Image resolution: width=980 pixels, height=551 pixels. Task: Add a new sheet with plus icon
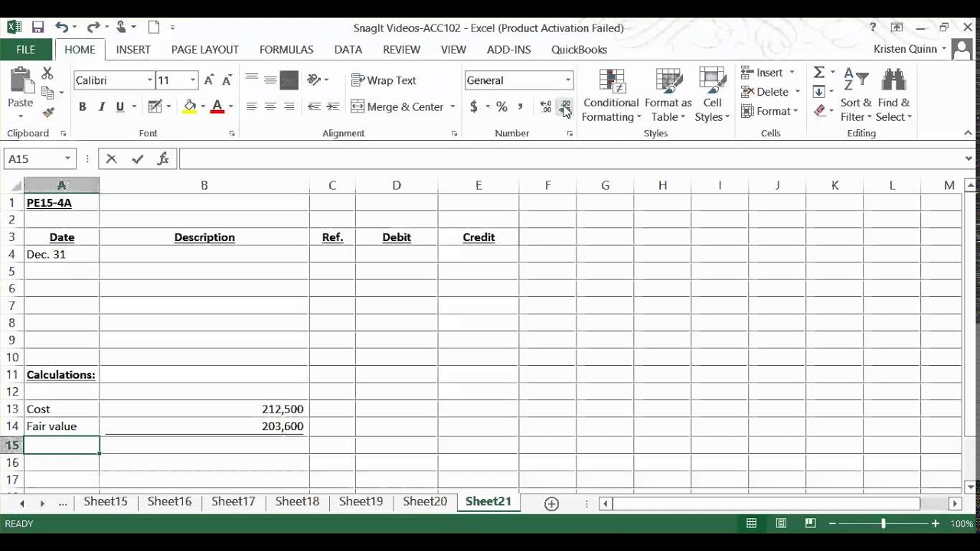[551, 503]
